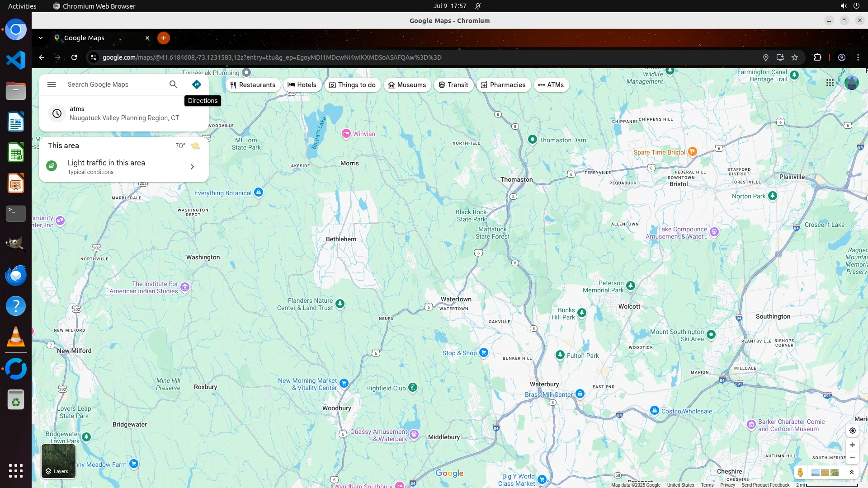This screenshot has height=488, width=868.
Task: Open the hamburger menu in search box
Action: (52, 84)
